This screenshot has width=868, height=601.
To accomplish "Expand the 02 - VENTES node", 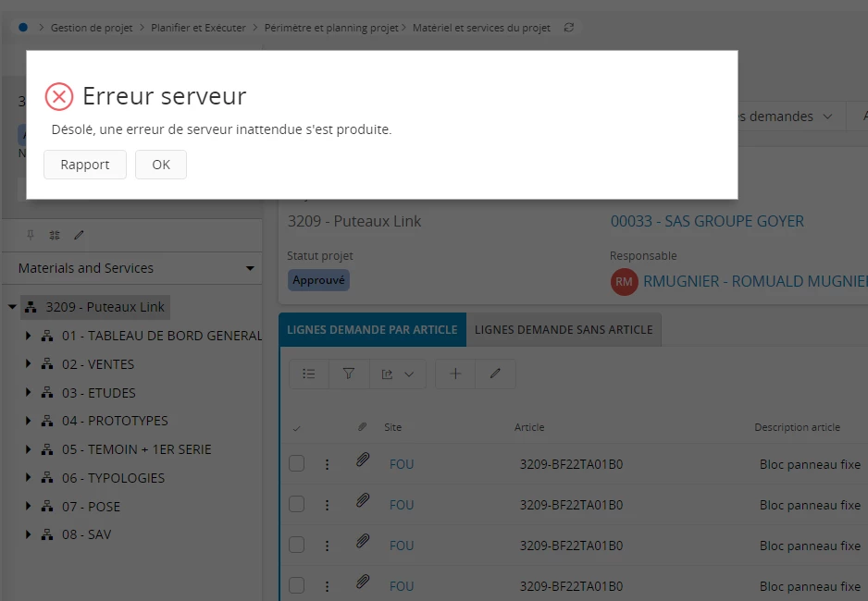I will pos(28,363).
